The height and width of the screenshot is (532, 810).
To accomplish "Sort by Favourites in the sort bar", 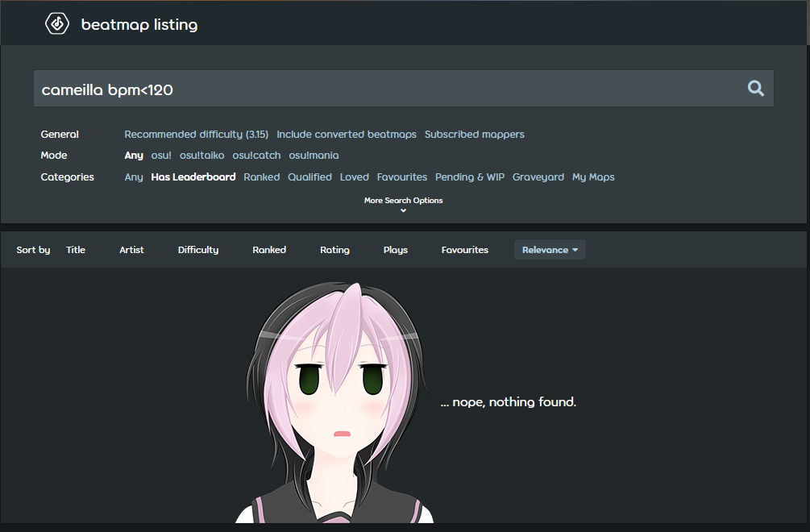I will pos(465,250).
